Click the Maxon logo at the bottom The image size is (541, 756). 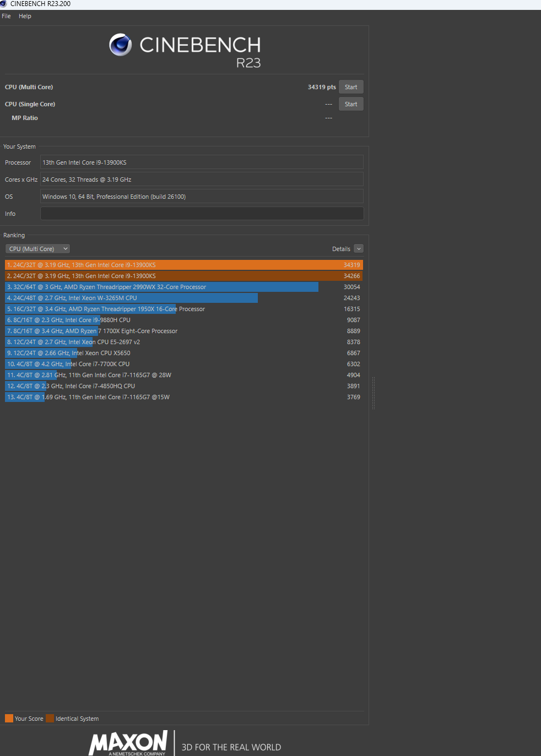coord(128,743)
